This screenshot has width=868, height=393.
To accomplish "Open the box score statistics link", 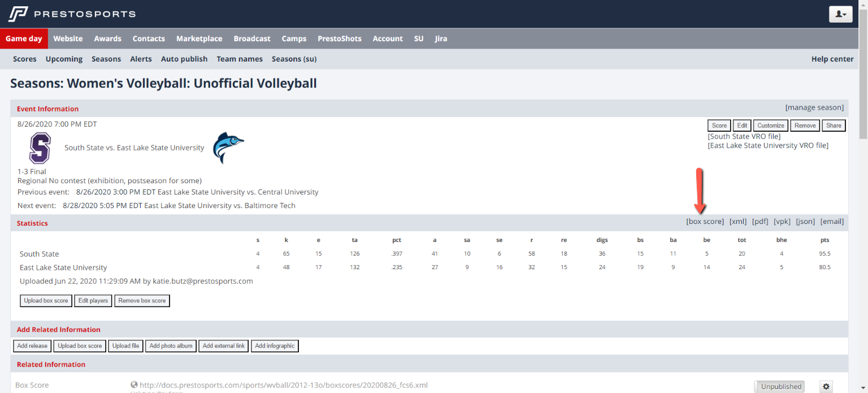I will (705, 222).
